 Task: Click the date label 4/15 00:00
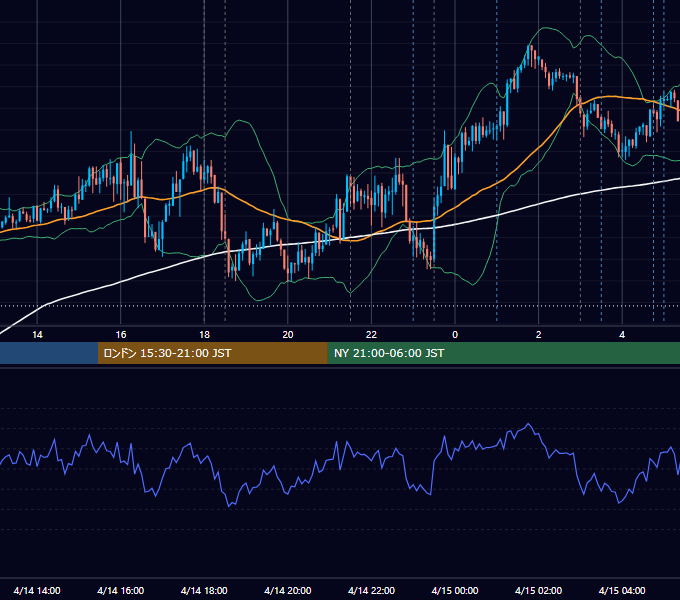pyautogui.click(x=455, y=590)
